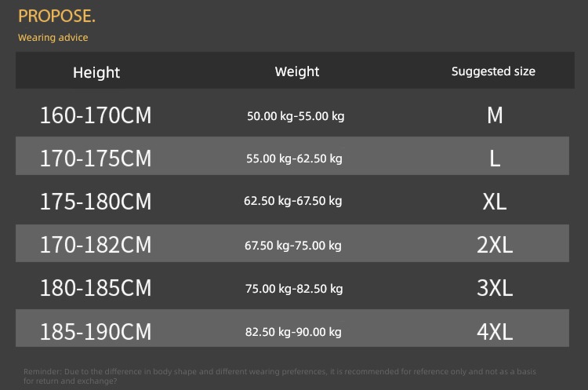Select the 180-185CM height cell
Viewport: 588px width, 390px height.
click(96, 287)
